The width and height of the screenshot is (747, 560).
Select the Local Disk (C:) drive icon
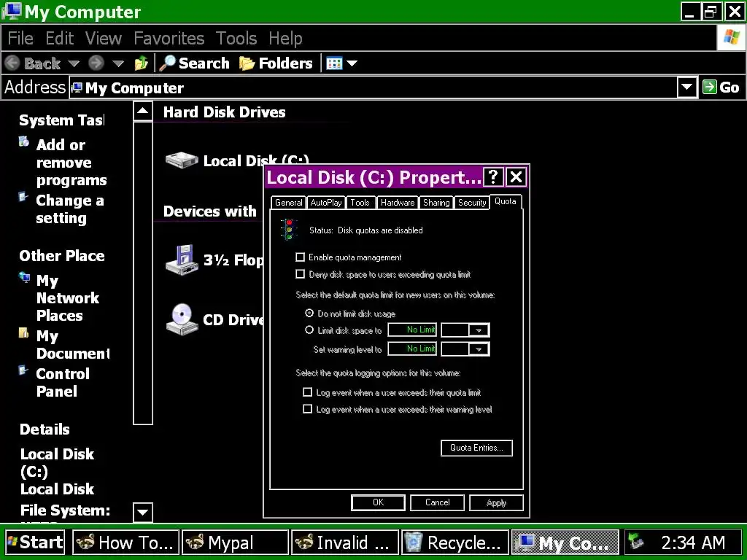(x=182, y=160)
